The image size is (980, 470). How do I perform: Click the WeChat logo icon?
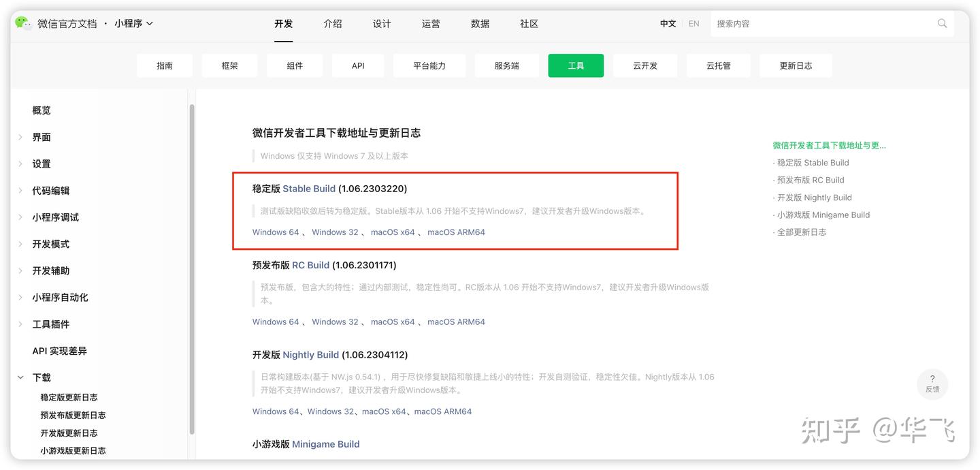pyautogui.click(x=23, y=23)
